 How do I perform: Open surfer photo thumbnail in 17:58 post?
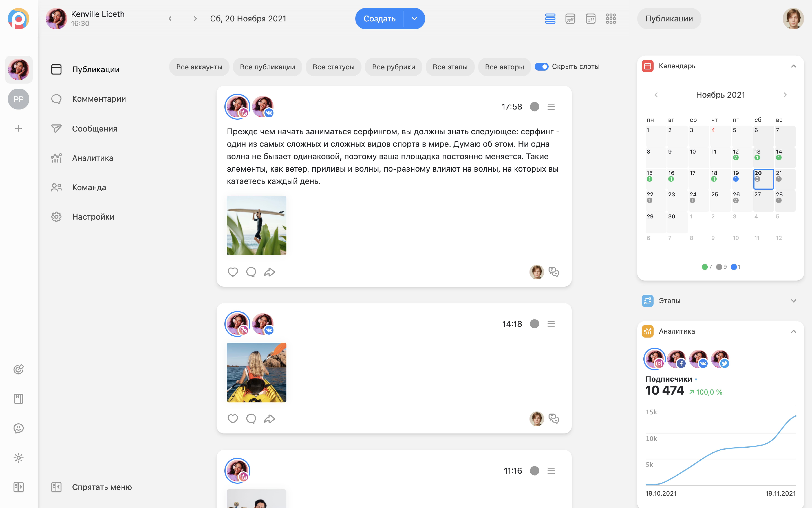256,225
